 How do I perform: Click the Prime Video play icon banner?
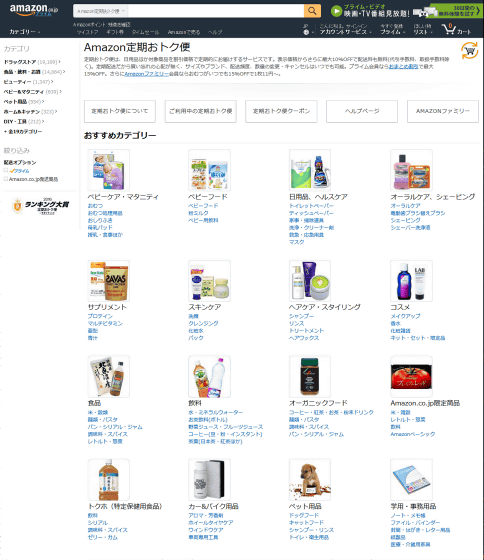coord(336,11)
